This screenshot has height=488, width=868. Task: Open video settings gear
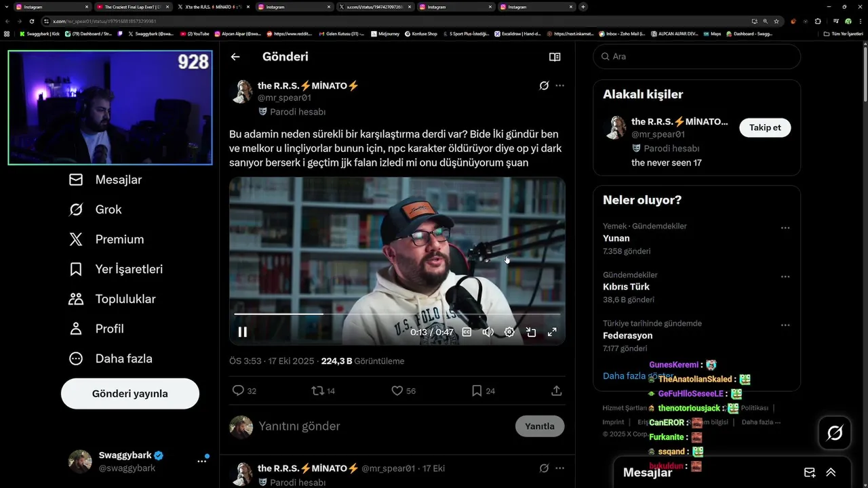click(x=509, y=332)
